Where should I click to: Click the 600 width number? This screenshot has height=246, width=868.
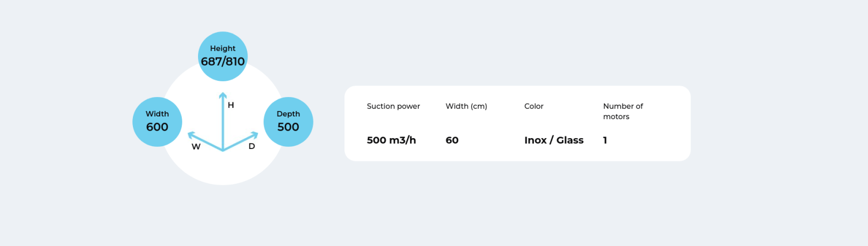point(157,127)
